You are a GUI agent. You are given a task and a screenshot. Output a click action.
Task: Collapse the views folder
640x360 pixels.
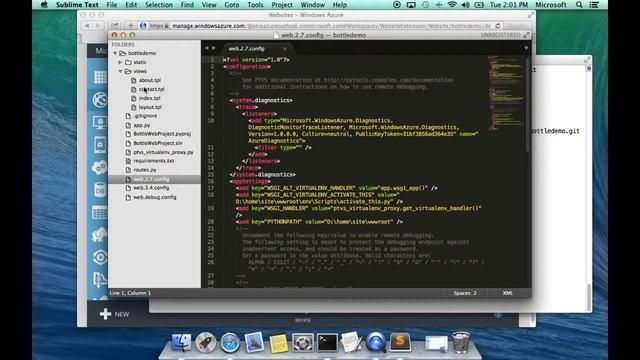pos(120,71)
